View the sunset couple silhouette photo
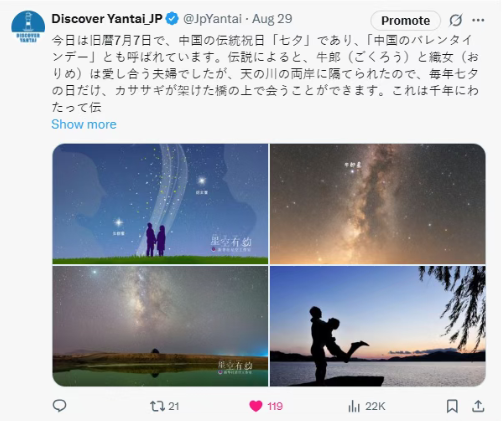This screenshot has height=421, width=503. [x=378, y=326]
